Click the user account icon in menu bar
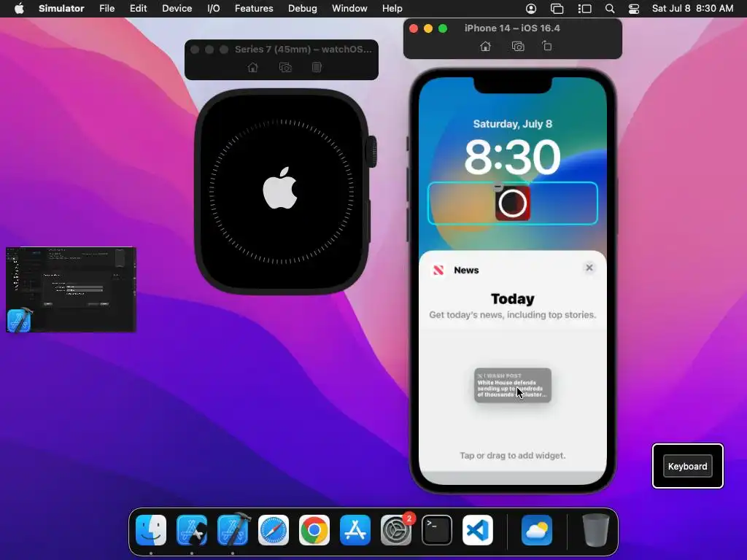The width and height of the screenshot is (747, 560). 531,9
